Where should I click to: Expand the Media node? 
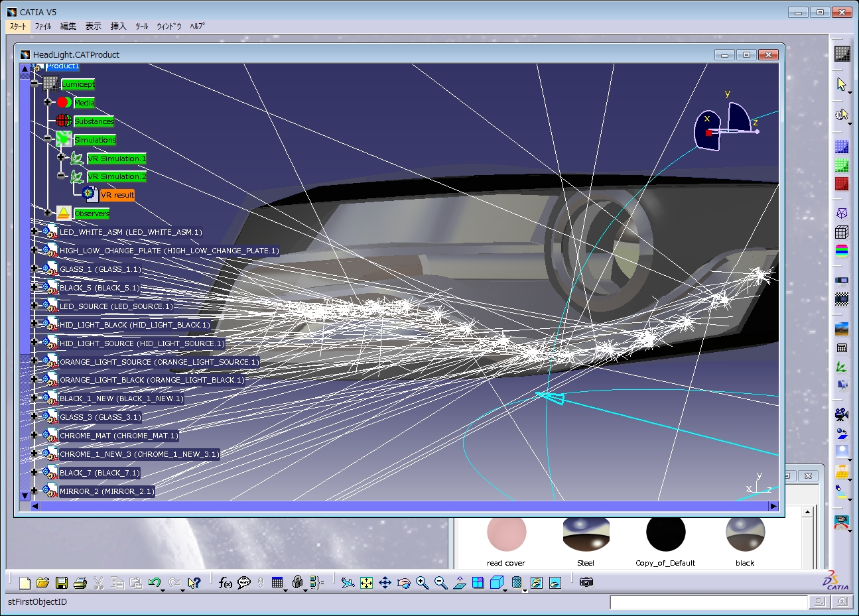(48, 102)
